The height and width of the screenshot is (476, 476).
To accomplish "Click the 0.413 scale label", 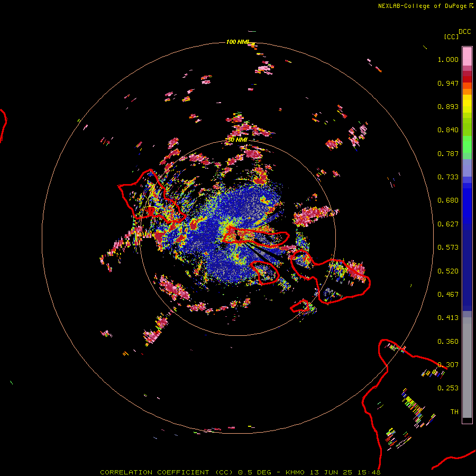I will [448, 318].
